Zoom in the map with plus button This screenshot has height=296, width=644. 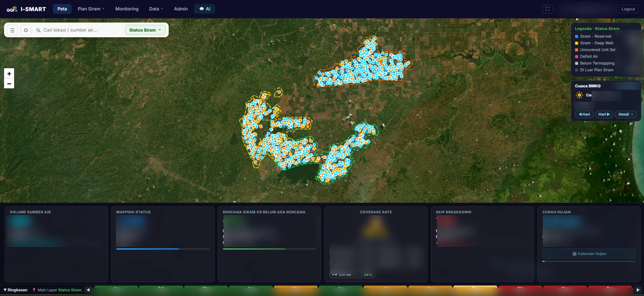[9, 74]
